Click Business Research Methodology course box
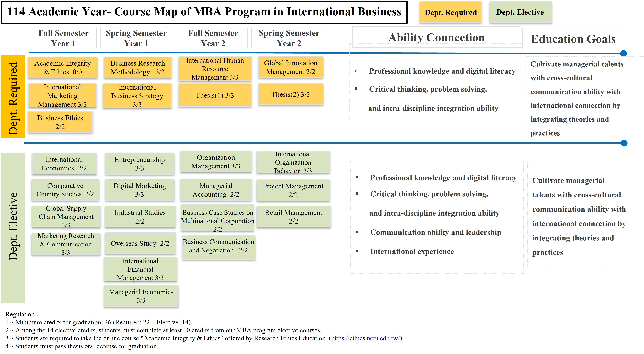This screenshot has width=644, height=354. (138, 67)
